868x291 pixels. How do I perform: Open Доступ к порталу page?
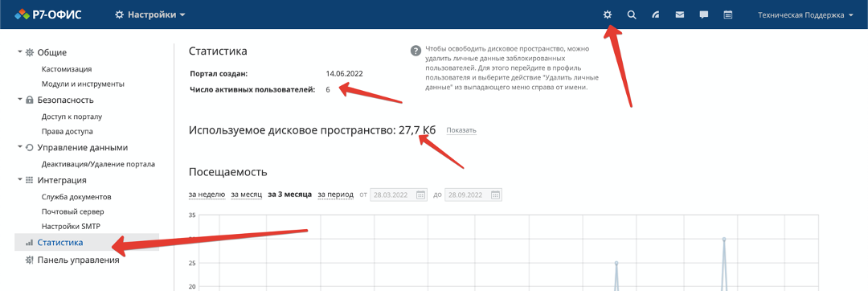[72, 117]
